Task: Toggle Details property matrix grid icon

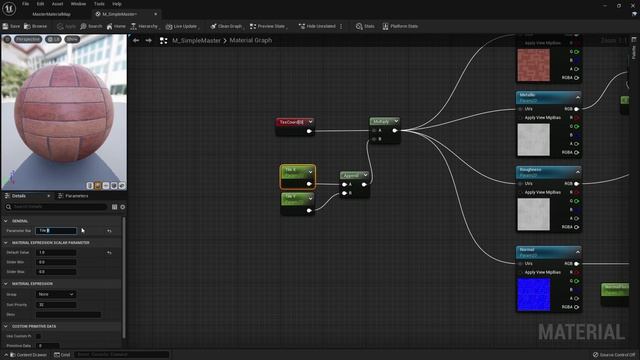Action: tap(115, 207)
